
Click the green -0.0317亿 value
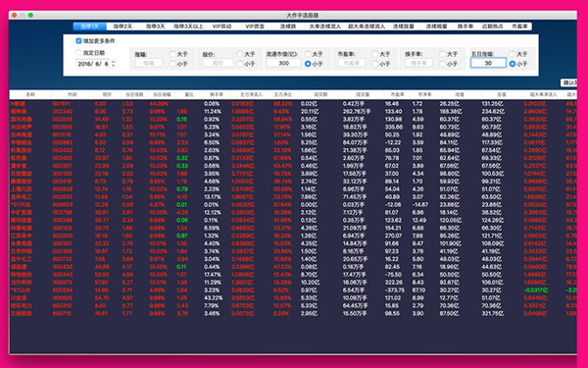[x=536, y=290]
